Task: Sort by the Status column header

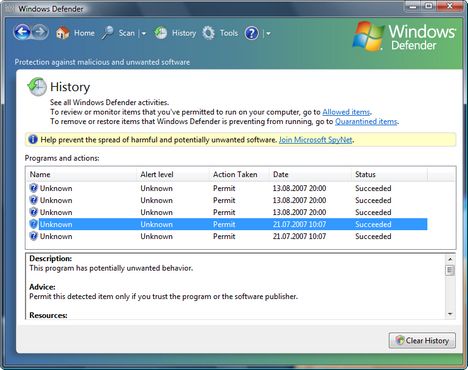Action: coord(389,174)
